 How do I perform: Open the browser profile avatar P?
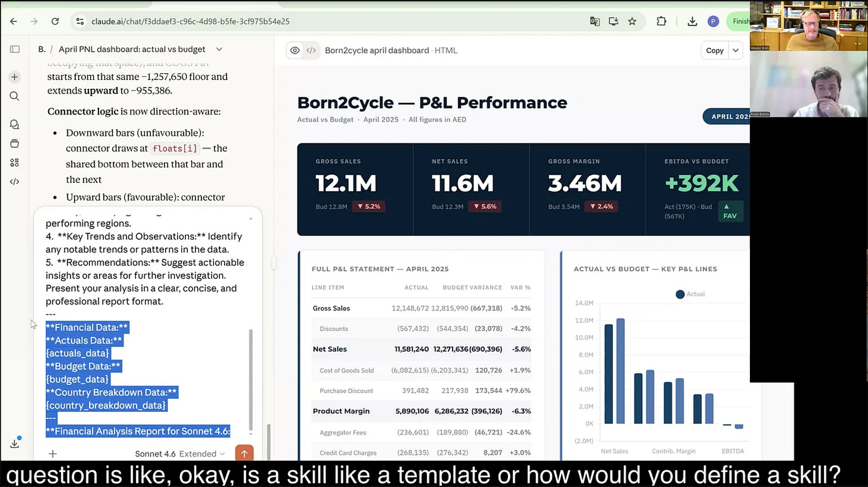[713, 21]
